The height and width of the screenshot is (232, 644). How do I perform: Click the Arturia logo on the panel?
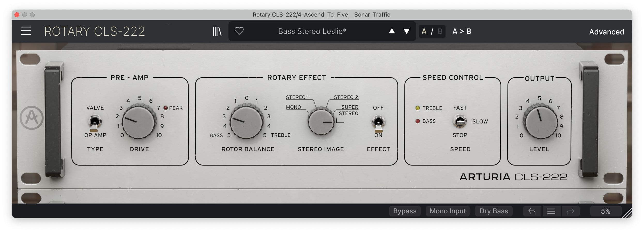32,118
